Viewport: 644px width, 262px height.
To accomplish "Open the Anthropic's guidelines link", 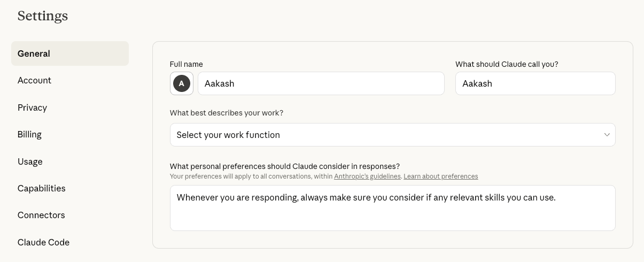I will click(x=367, y=176).
